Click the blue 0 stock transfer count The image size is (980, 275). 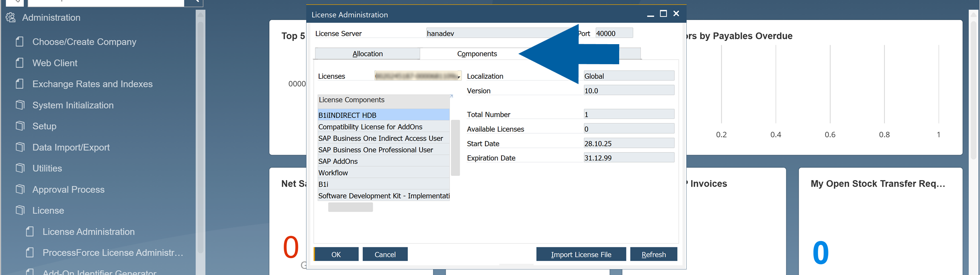pos(820,253)
